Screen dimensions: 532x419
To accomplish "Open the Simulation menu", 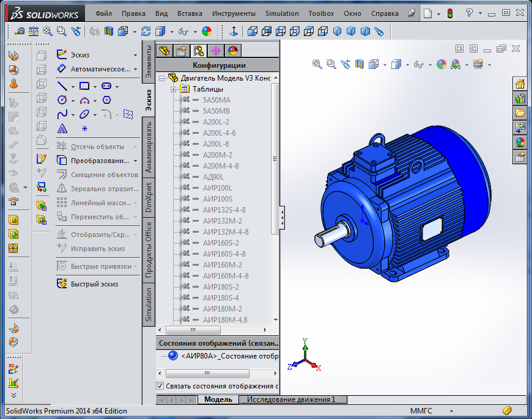I will (x=282, y=13).
